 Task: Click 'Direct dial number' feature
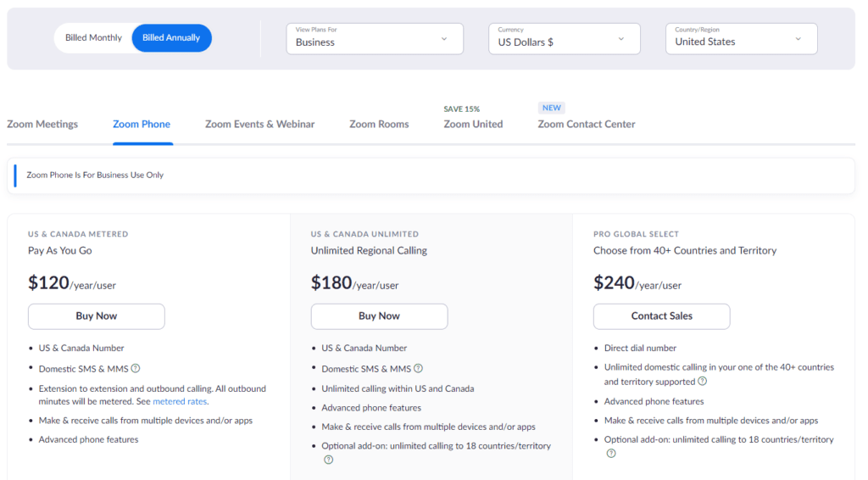(640, 349)
